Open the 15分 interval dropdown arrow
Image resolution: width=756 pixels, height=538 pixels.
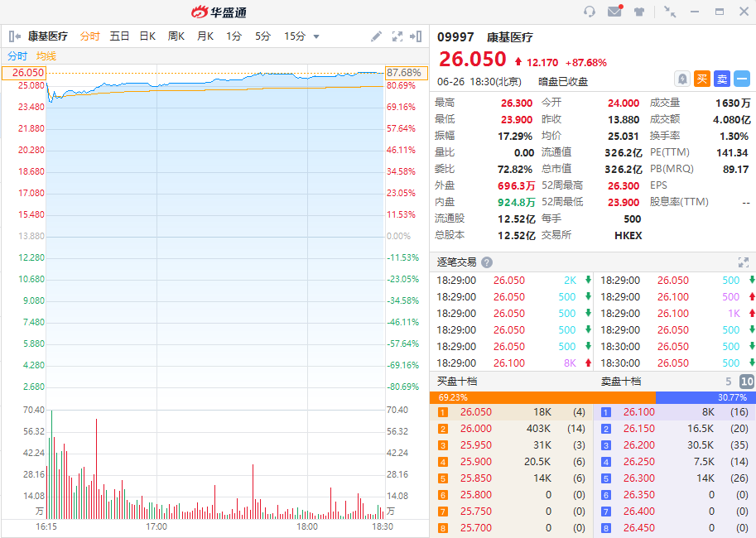pos(316,36)
